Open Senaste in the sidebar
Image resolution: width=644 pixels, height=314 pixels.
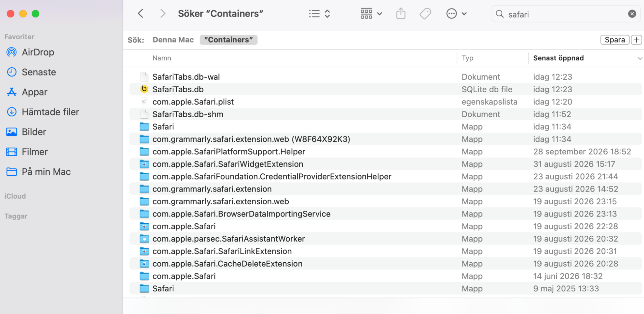[x=39, y=72]
